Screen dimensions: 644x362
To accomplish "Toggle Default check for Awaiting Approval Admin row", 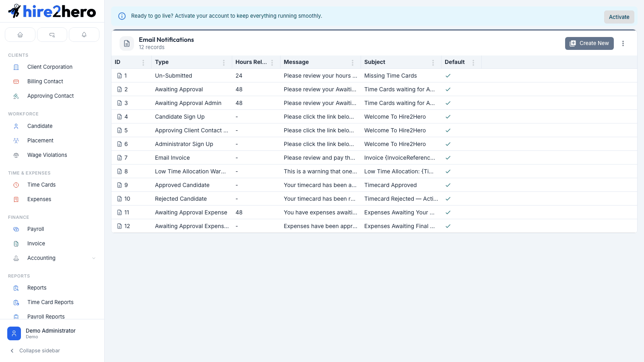I will 448,103.
